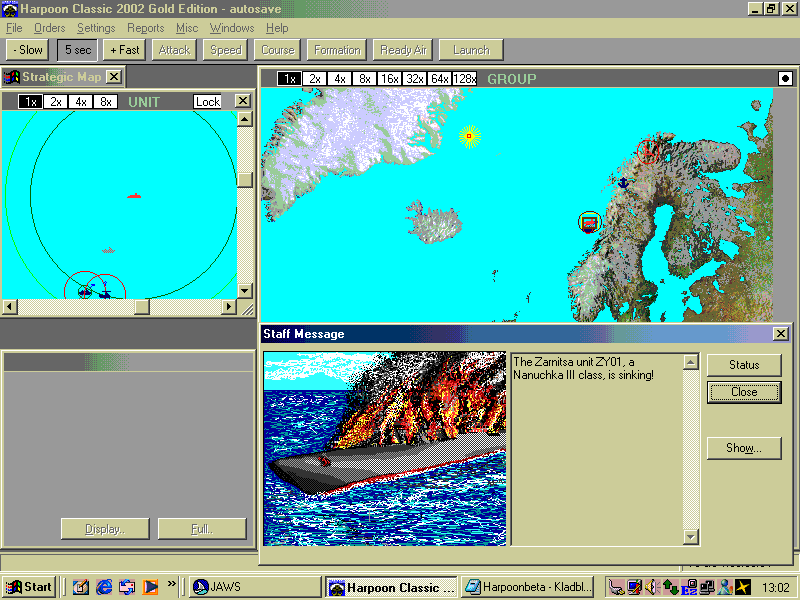
Task: Click unit map scroll right arrow
Action: pyautogui.click(x=229, y=307)
